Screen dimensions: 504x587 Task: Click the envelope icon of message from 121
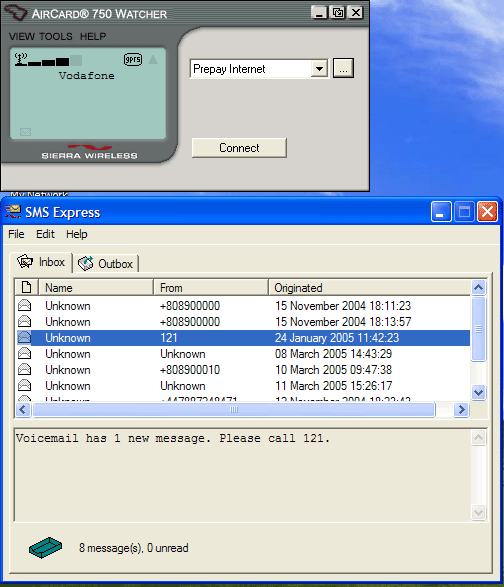pos(24,338)
